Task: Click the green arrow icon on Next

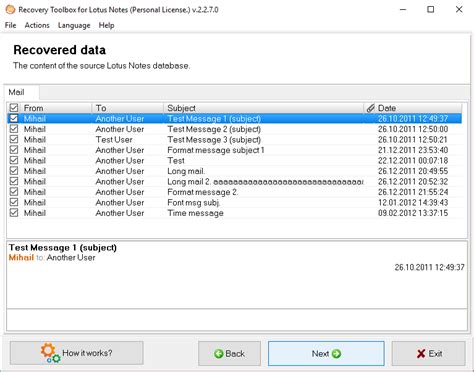Action: 337,354
